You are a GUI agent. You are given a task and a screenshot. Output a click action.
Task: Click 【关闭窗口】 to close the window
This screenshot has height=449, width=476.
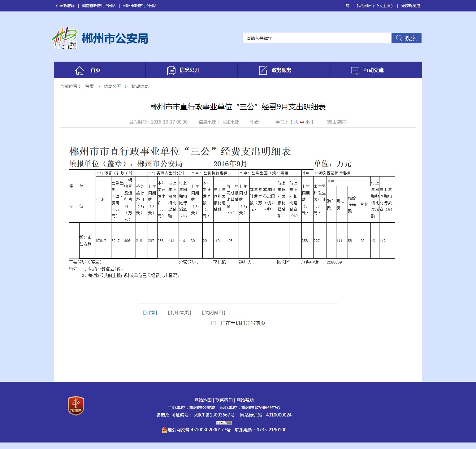pyautogui.click(x=214, y=313)
